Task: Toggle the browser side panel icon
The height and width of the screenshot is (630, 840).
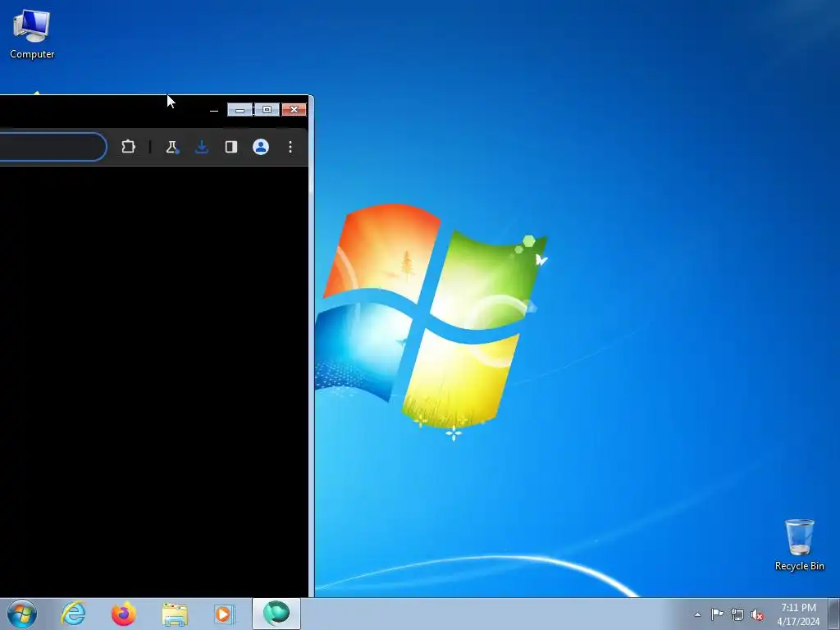Action: (231, 147)
